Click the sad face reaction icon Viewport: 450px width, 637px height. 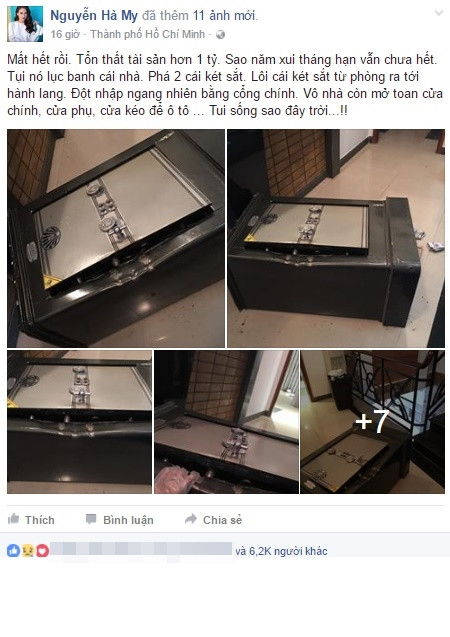pyautogui.click(x=28, y=550)
